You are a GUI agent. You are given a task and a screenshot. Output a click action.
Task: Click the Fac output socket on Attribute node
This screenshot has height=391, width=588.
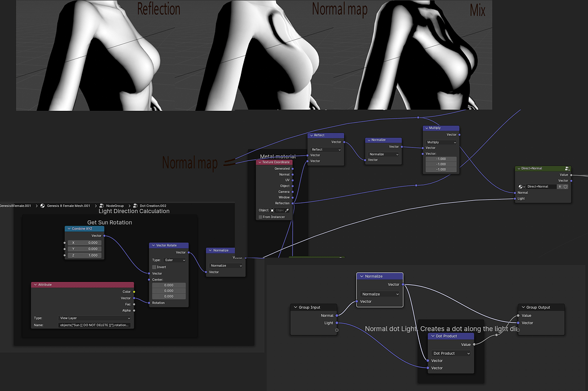134,304
